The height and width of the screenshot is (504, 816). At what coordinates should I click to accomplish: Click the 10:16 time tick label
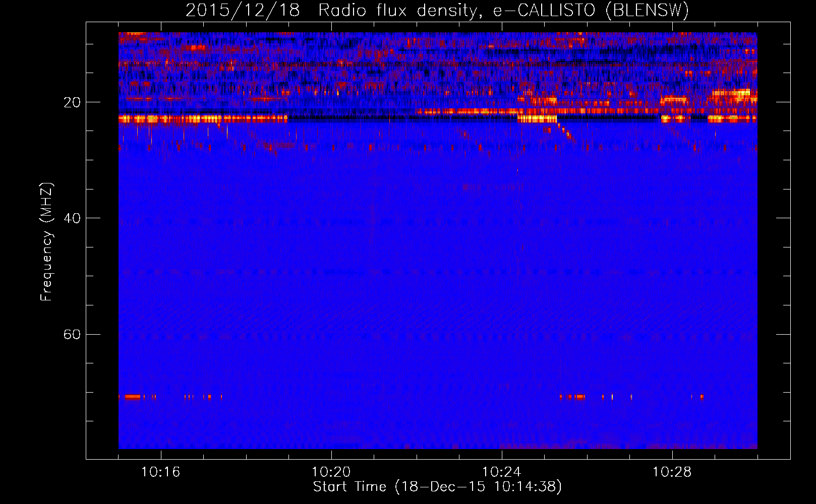[160, 472]
